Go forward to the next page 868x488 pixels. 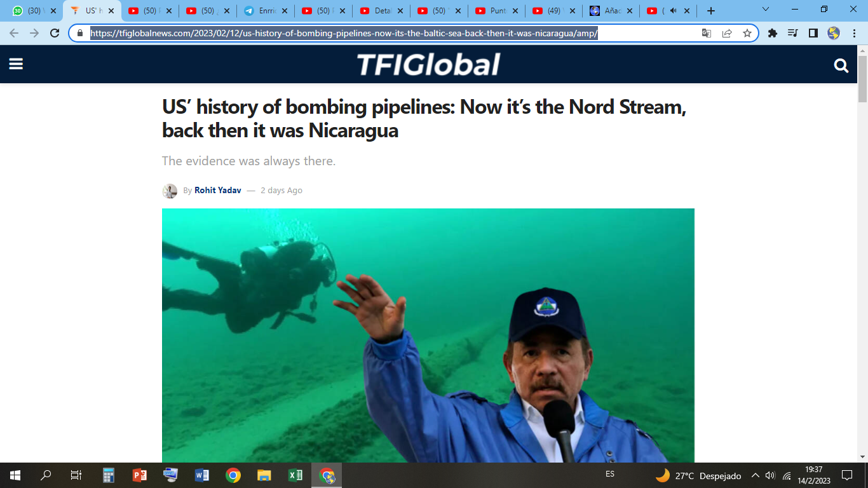pyautogui.click(x=34, y=33)
